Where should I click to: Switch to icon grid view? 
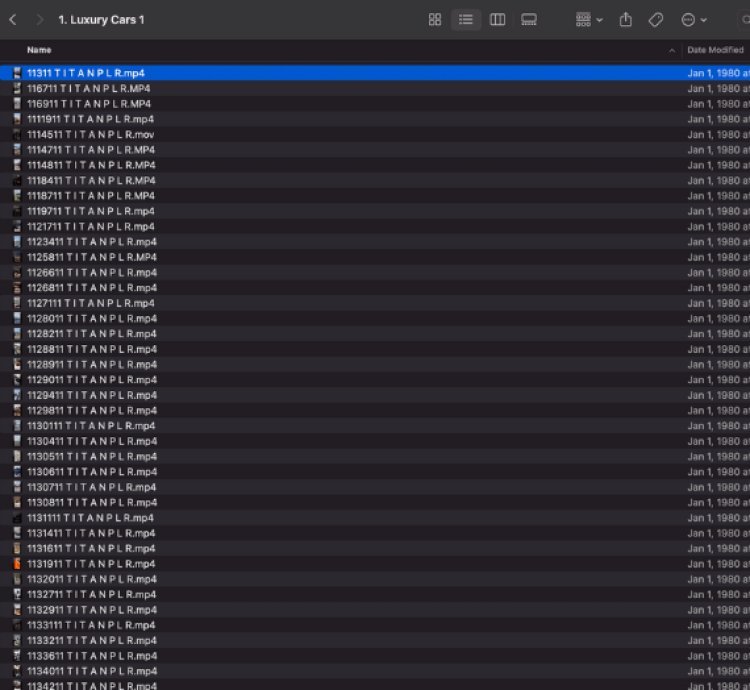(x=435, y=20)
